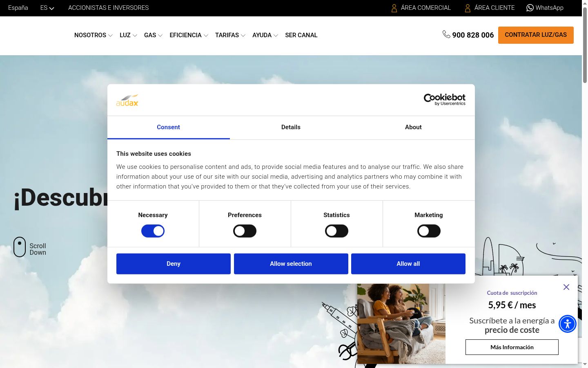Click the Área Cliente user icon
The image size is (588, 368).
(468, 8)
